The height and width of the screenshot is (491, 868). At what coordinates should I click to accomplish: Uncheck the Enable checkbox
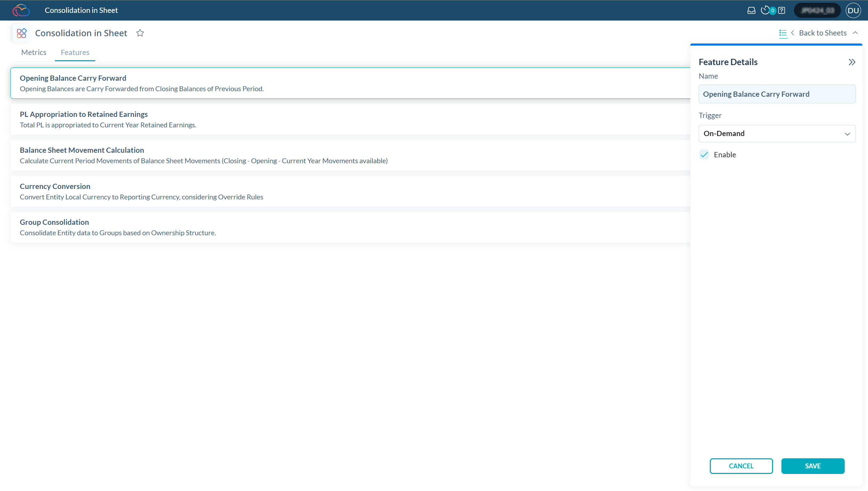704,155
